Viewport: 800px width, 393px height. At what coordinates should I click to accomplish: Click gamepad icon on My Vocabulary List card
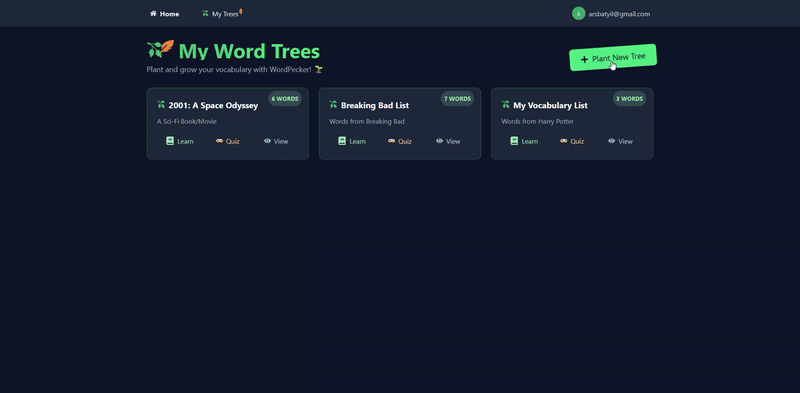coord(564,141)
